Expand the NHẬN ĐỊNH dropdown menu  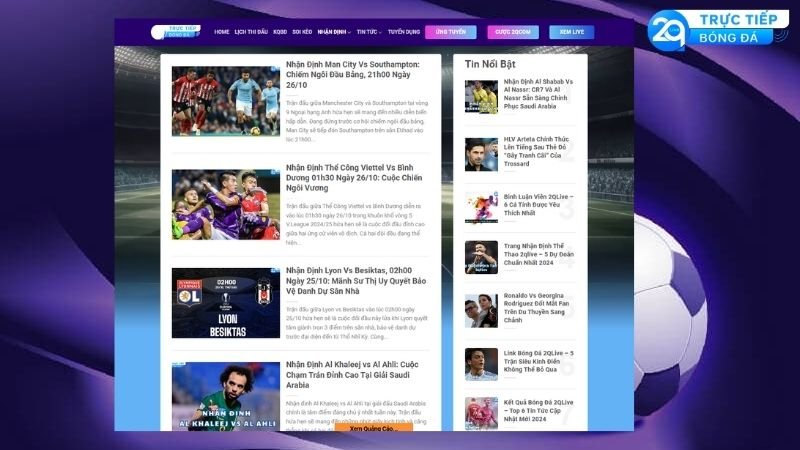point(334,32)
